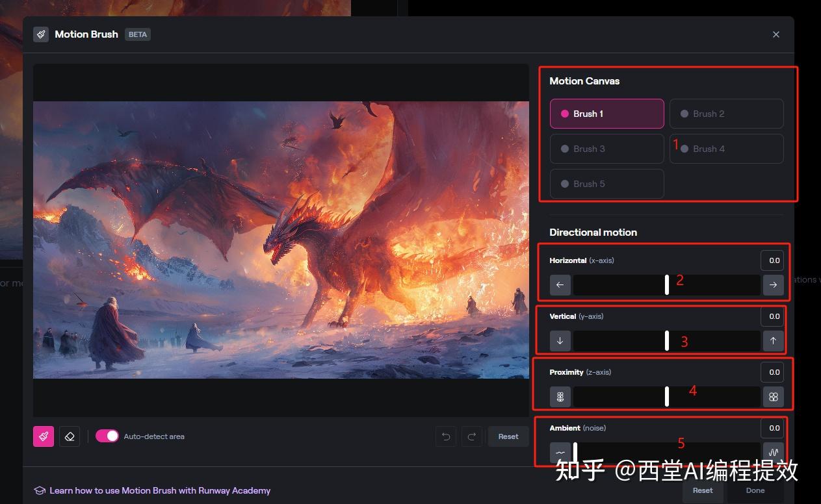The width and height of the screenshot is (821, 504).
Task: Edit the Ambient value field
Action: click(x=772, y=428)
